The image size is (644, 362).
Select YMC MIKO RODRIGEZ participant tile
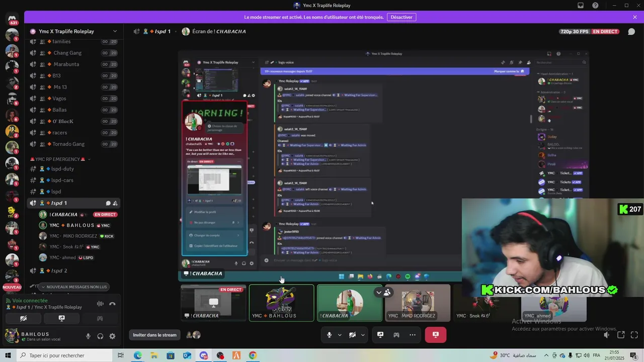(x=418, y=303)
